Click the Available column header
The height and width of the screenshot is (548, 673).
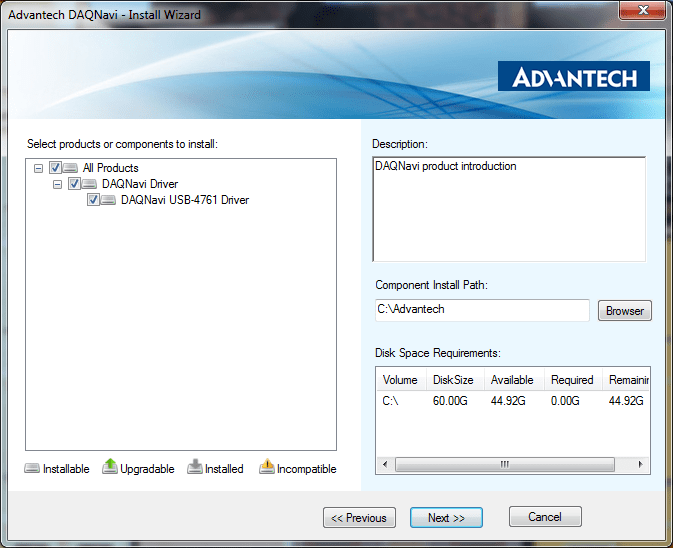pos(514,380)
